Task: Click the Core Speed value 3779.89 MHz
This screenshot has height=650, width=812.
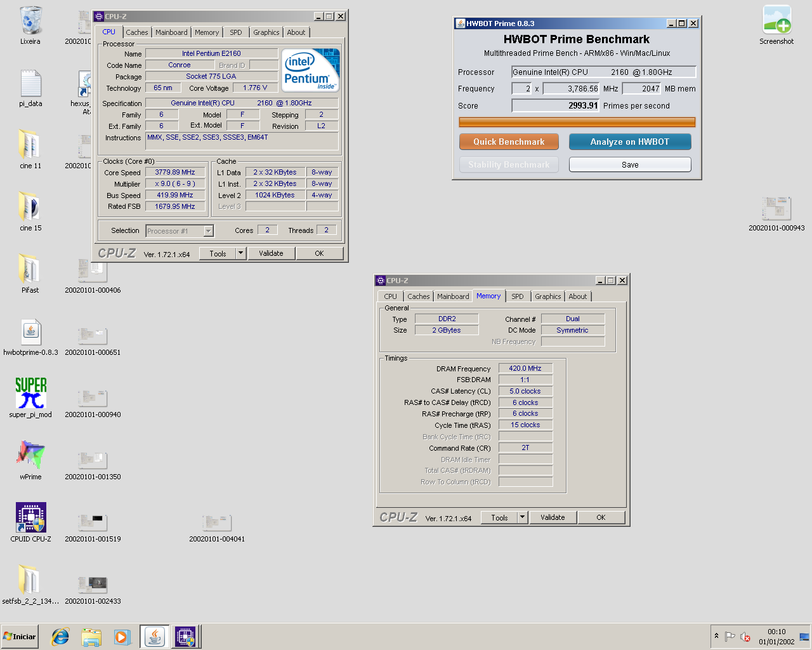Action: click(x=175, y=172)
